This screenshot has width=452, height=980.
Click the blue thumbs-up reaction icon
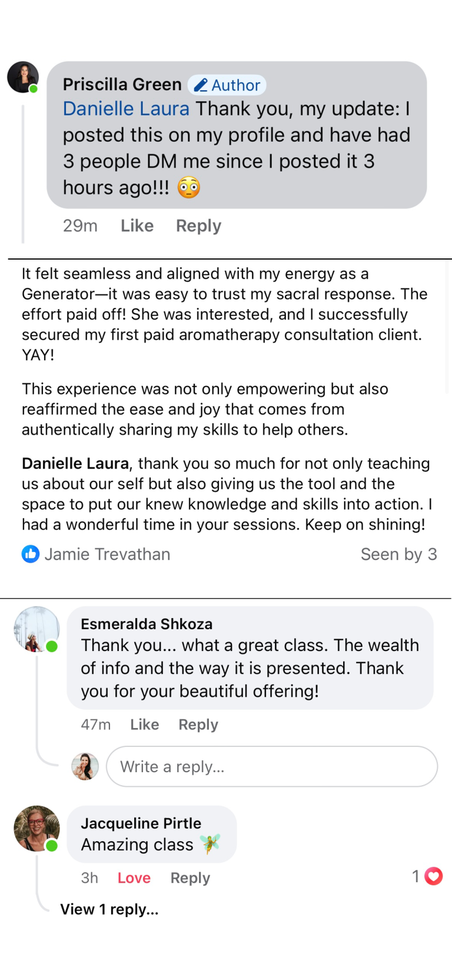pos(31,554)
